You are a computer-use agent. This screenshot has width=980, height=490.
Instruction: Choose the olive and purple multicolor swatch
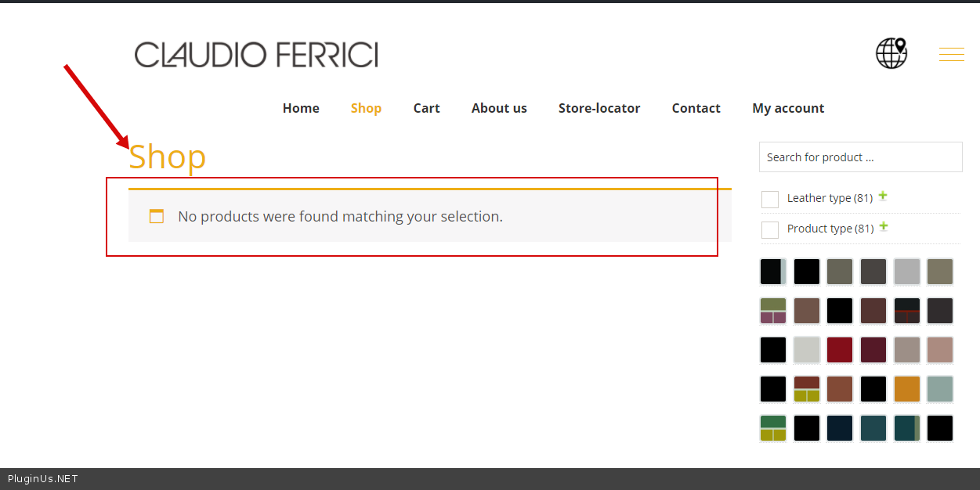click(773, 311)
